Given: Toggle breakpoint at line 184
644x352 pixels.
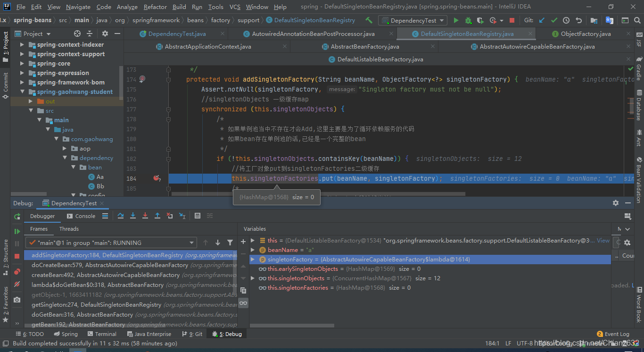Looking at the screenshot, I should coord(157,178).
